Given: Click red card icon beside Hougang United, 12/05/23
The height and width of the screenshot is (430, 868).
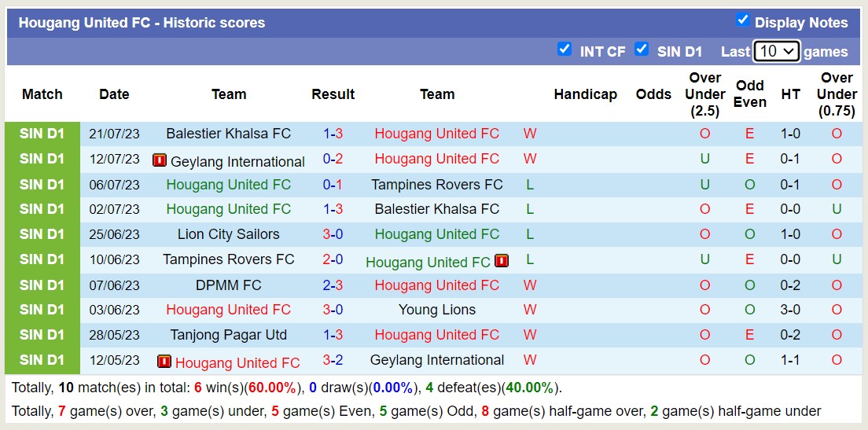Looking at the screenshot, I should pos(164,362).
